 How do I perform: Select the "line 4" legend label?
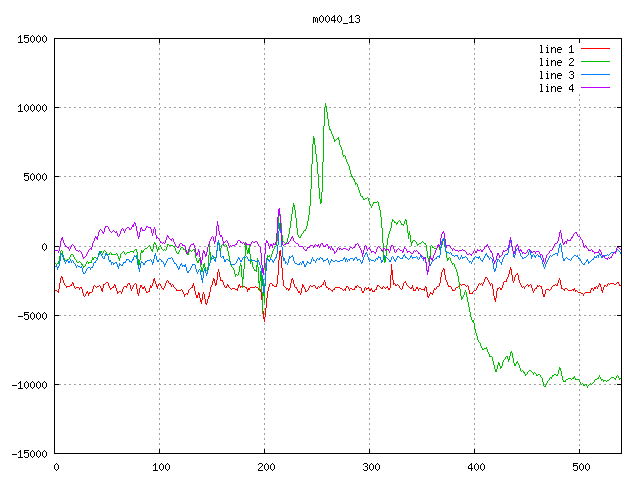tap(557, 88)
